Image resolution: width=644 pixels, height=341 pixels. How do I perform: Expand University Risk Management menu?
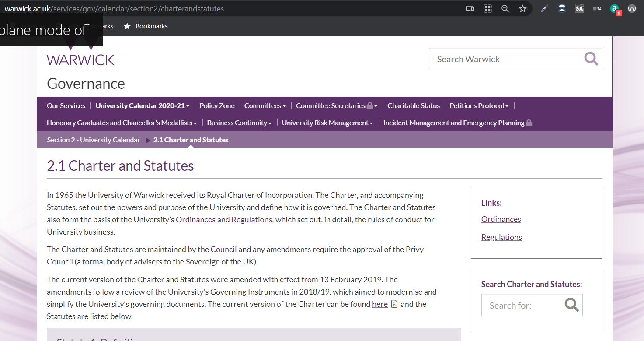click(327, 123)
